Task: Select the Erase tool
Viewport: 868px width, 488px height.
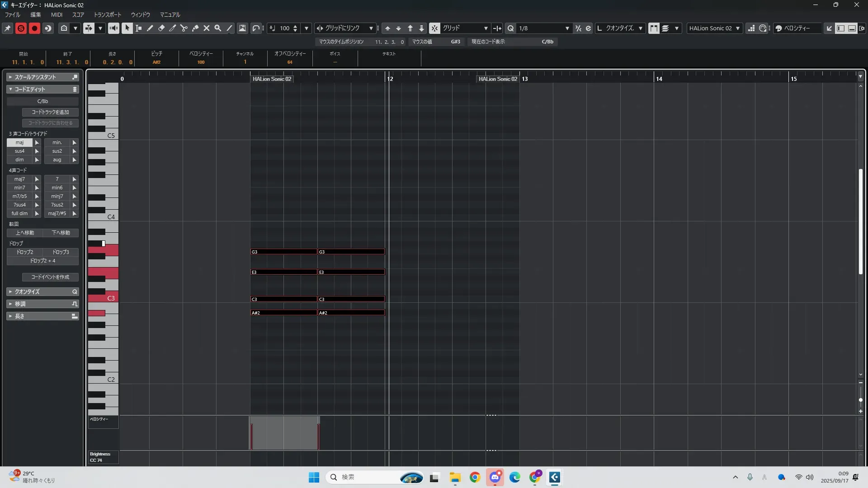Action: (x=161, y=28)
